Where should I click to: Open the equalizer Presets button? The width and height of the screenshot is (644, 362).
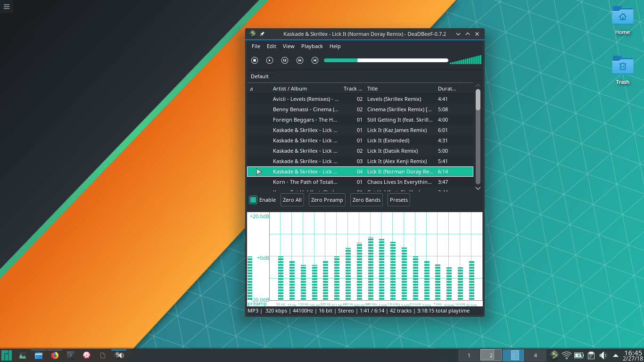click(x=399, y=200)
